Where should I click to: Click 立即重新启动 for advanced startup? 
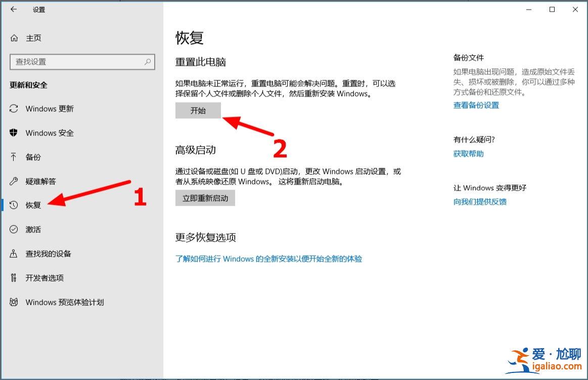point(205,198)
